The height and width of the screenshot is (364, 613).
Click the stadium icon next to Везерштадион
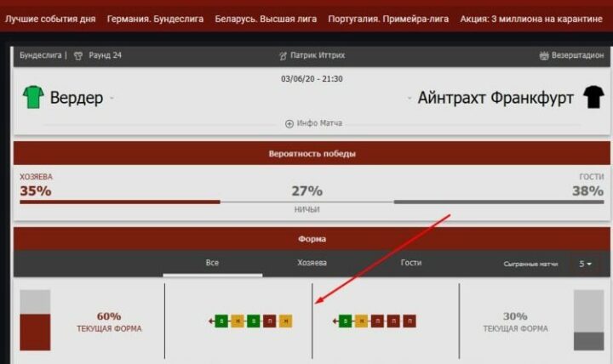coord(545,55)
